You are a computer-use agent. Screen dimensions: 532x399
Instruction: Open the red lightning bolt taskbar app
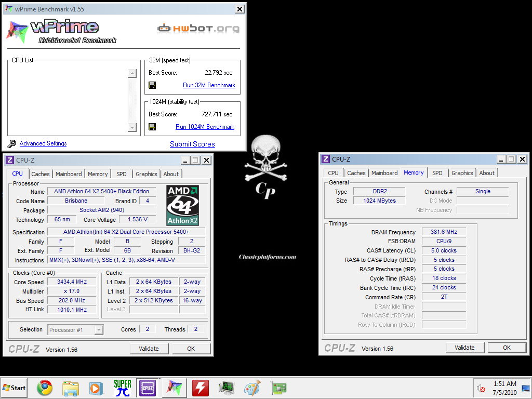tap(200, 388)
